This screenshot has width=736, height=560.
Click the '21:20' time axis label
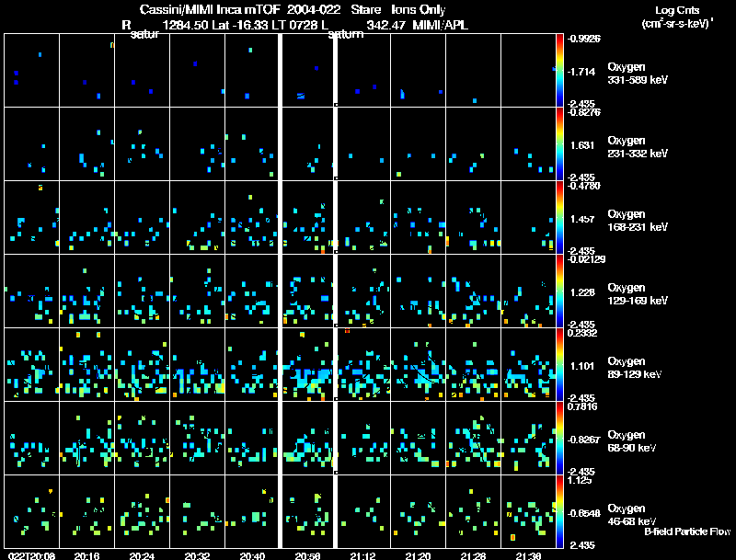419,555
